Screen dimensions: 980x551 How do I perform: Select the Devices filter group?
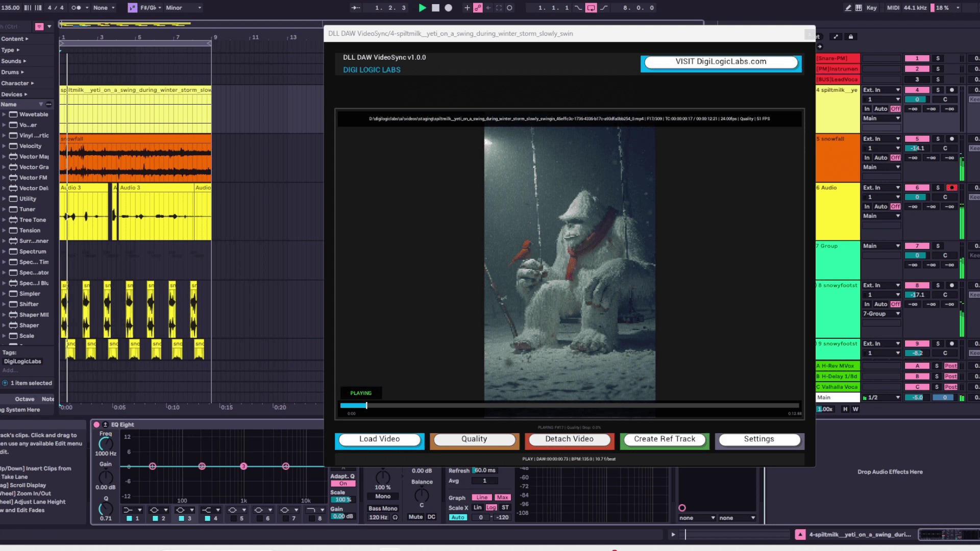pyautogui.click(x=14, y=94)
